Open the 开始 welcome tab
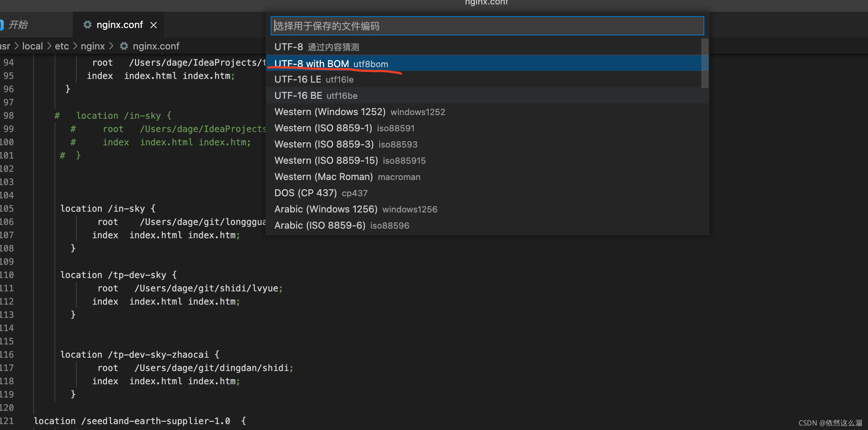 [18, 25]
